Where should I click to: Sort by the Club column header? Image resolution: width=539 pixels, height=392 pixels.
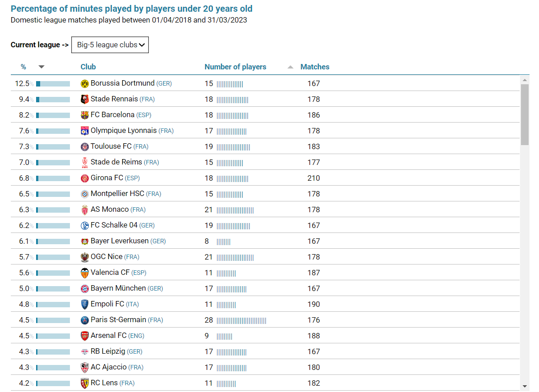[x=88, y=67]
